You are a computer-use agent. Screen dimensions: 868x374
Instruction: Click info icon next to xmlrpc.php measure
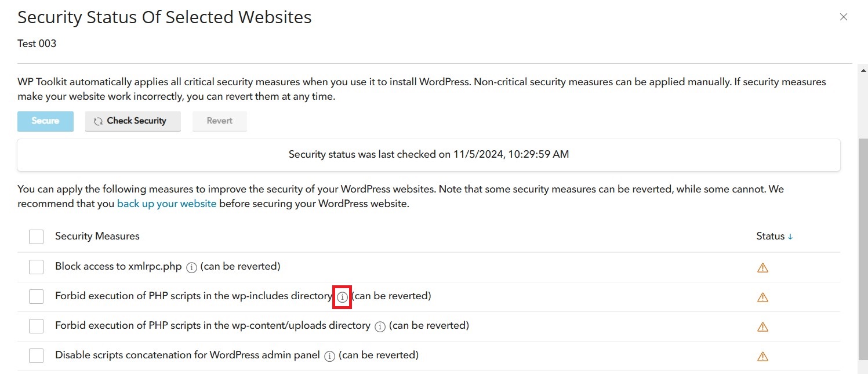pyautogui.click(x=192, y=267)
